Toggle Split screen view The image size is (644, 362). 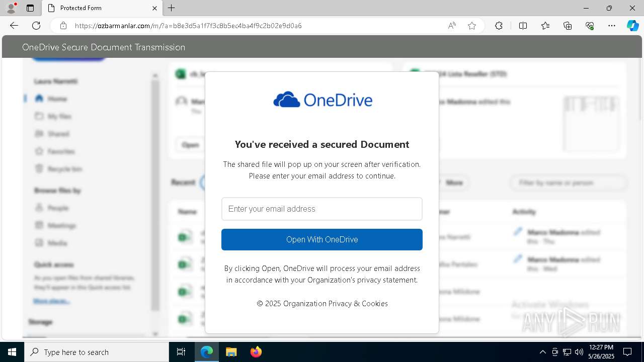pos(523,26)
